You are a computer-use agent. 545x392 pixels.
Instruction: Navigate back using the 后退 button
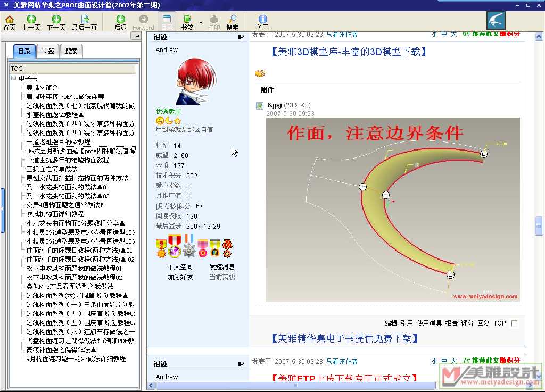pos(121,22)
